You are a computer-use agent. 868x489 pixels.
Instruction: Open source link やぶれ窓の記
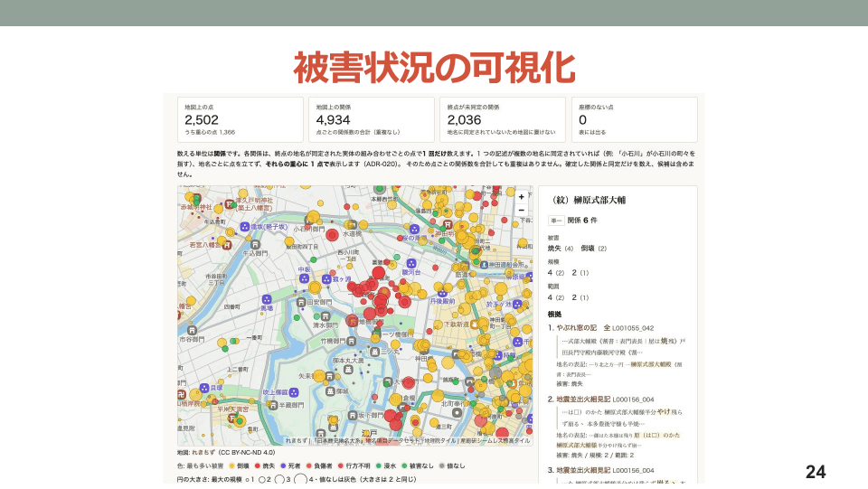[577, 328]
